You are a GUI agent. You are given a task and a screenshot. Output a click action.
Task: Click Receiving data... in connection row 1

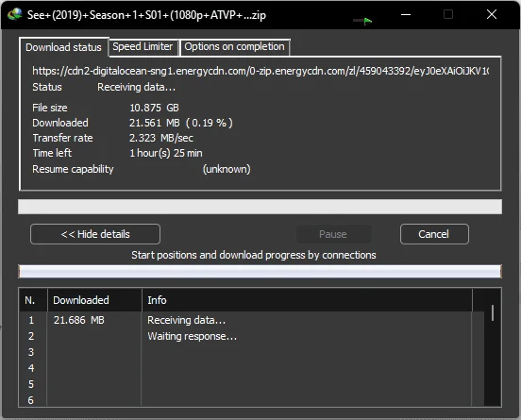tap(186, 320)
